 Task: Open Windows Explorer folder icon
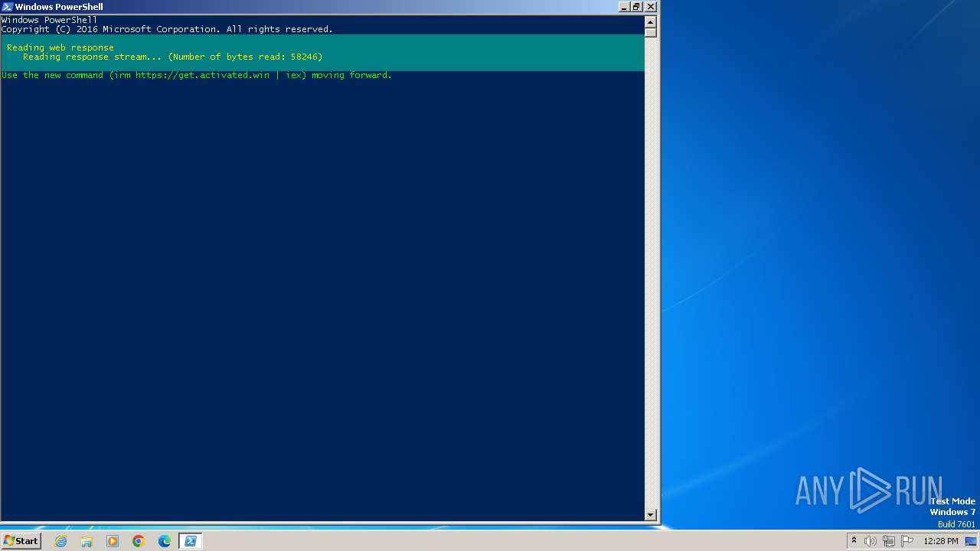click(87, 541)
